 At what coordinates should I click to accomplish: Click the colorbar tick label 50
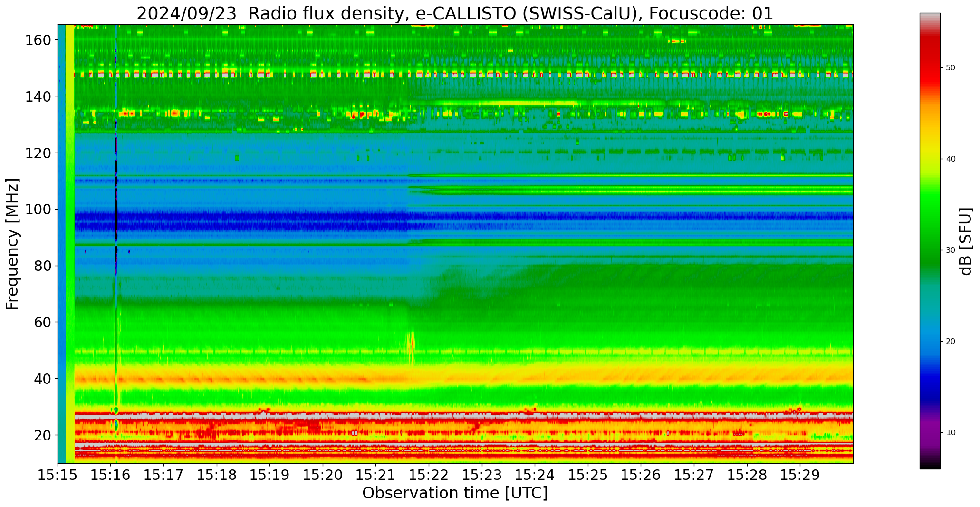951,67
